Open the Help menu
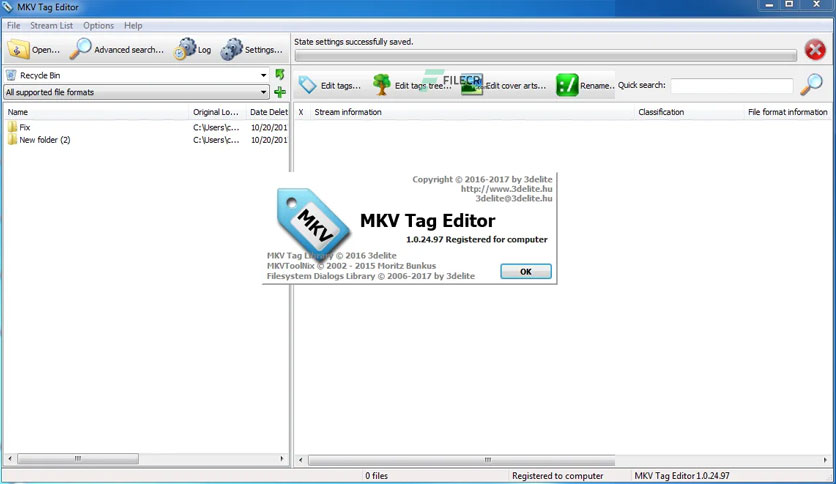836x484 pixels. pyautogui.click(x=133, y=26)
